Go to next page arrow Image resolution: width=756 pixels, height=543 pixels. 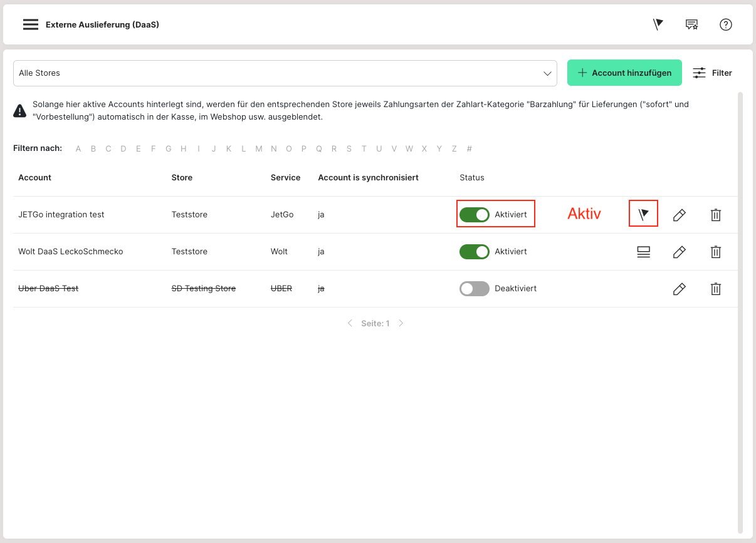point(401,324)
